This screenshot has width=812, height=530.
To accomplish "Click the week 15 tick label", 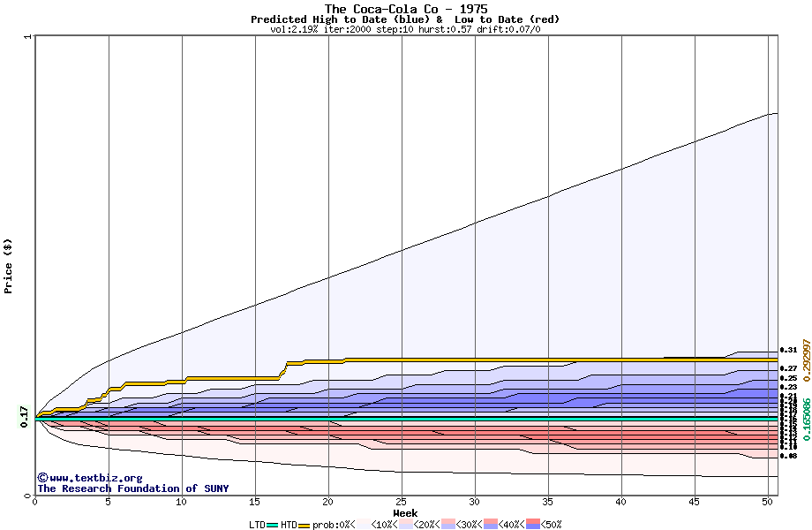I will click(x=254, y=502).
